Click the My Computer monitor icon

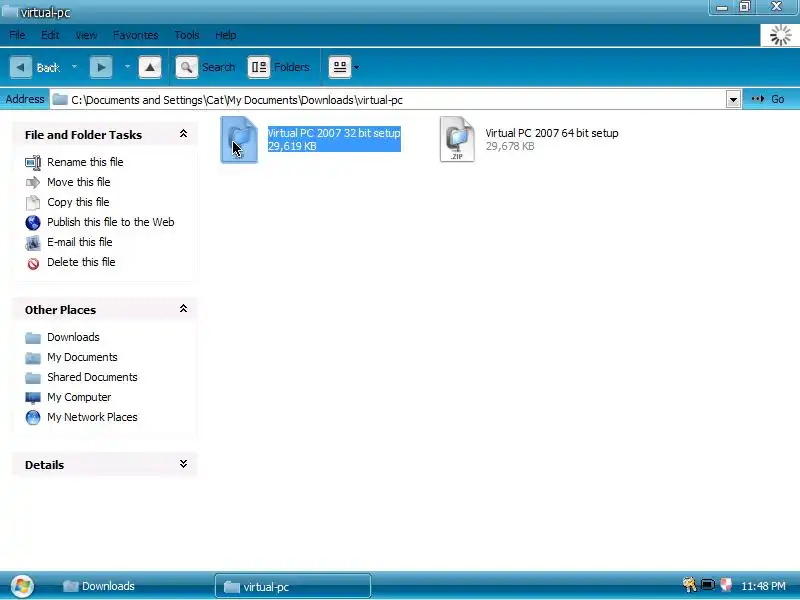click(x=33, y=397)
